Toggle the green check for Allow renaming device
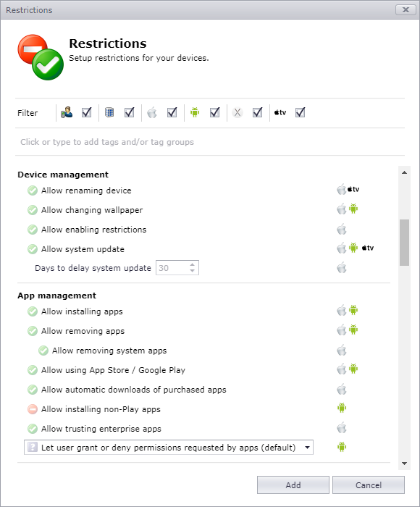The image size is (420, 507). [x=33, y=190]
